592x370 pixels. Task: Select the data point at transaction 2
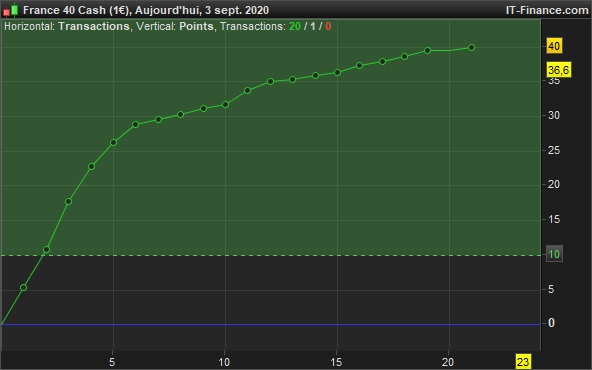[x=46, y=250]
